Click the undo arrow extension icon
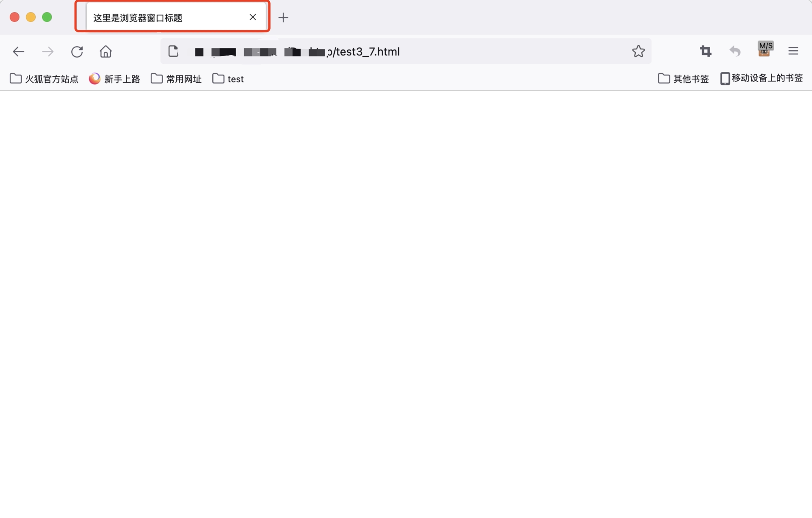The image size is (812, 518). 735,51
